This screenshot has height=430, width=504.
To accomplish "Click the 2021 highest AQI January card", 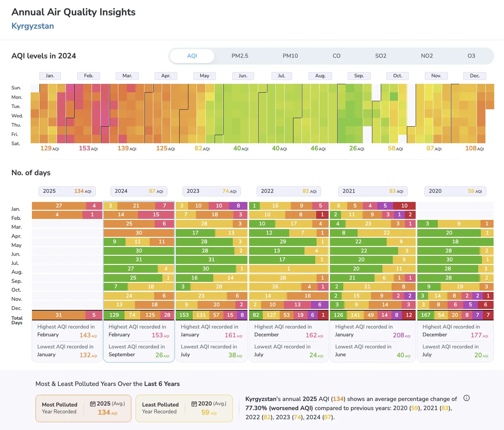I will coord(373,331).
